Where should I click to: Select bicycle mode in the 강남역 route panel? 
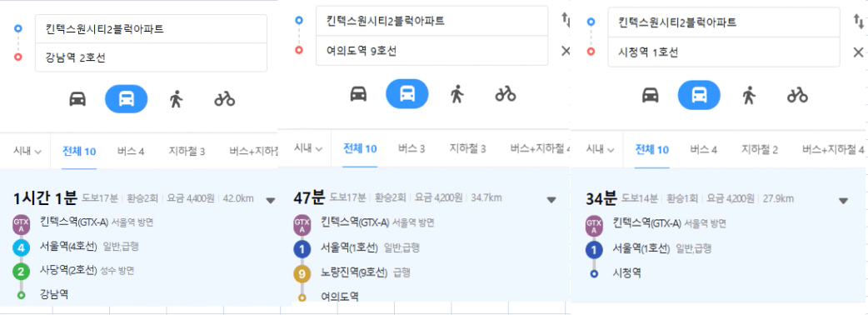(225, 99)
